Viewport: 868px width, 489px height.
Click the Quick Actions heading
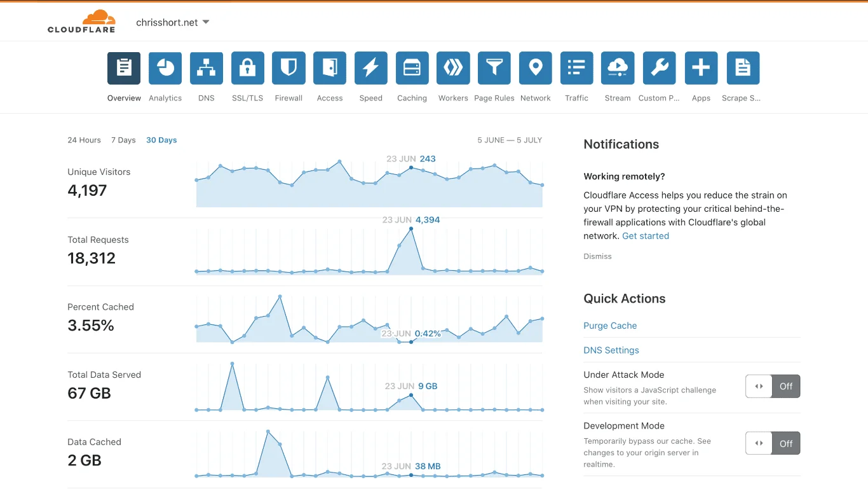click(x=624, y=299)
